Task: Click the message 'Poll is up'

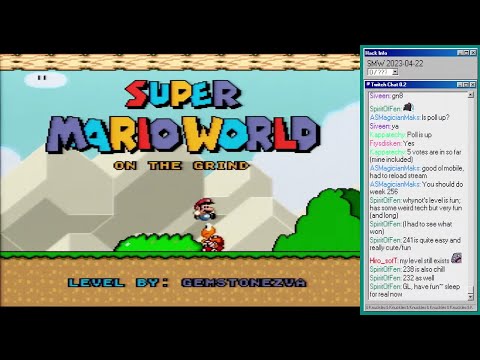Action: [x=401, y=135]
